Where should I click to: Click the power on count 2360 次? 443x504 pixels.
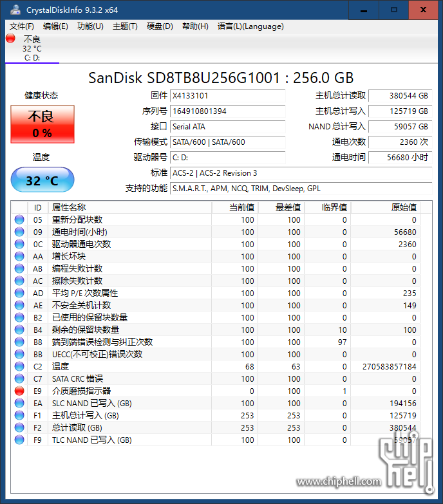(x=401, y=142)
